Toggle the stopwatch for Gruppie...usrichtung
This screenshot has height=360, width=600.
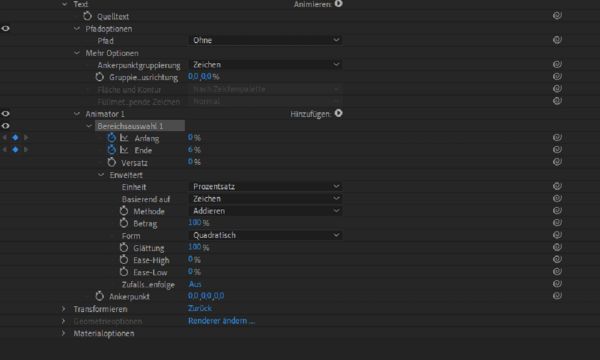tap(99, 77)
